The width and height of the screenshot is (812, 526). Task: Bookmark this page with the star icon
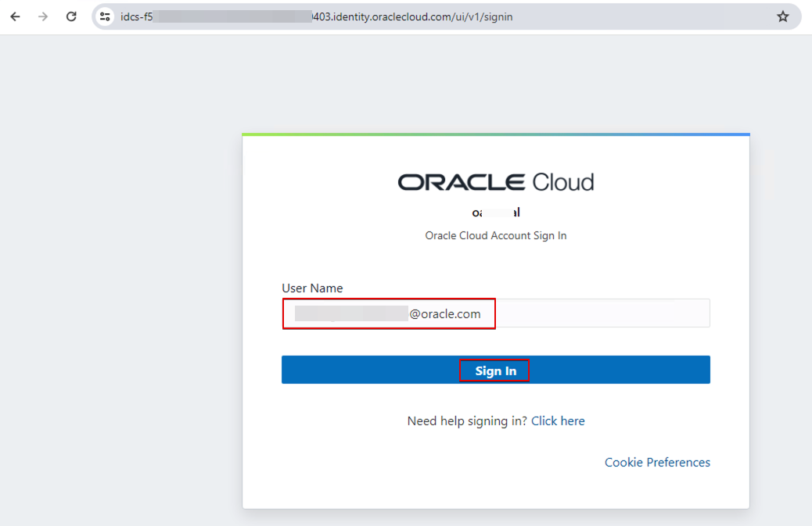782,16
